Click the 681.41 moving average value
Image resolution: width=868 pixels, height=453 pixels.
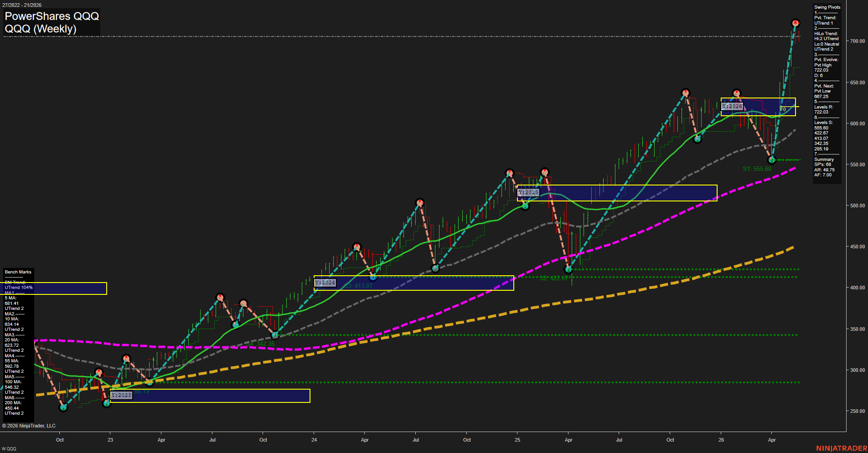click(12, 304)
